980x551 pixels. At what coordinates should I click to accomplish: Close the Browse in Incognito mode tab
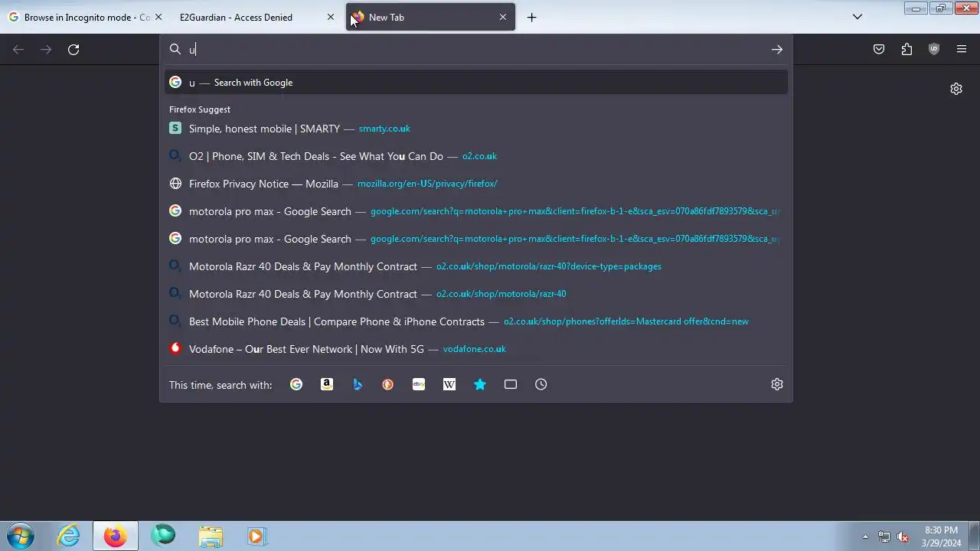[x=158, y=17]
